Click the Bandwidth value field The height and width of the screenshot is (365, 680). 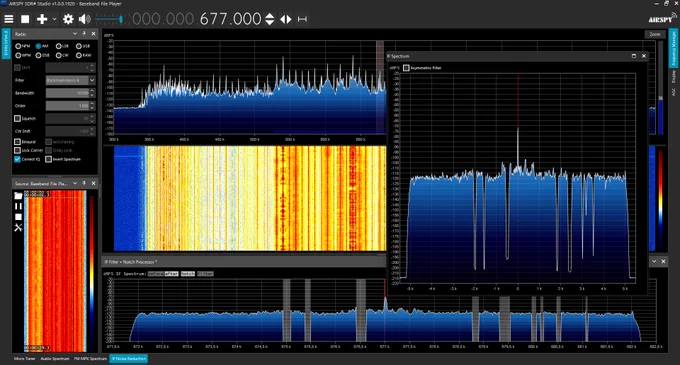(x=67, y=93)
